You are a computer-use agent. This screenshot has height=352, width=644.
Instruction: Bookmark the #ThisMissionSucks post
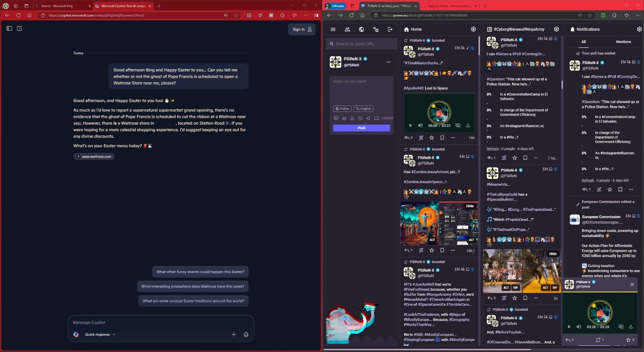442,138
